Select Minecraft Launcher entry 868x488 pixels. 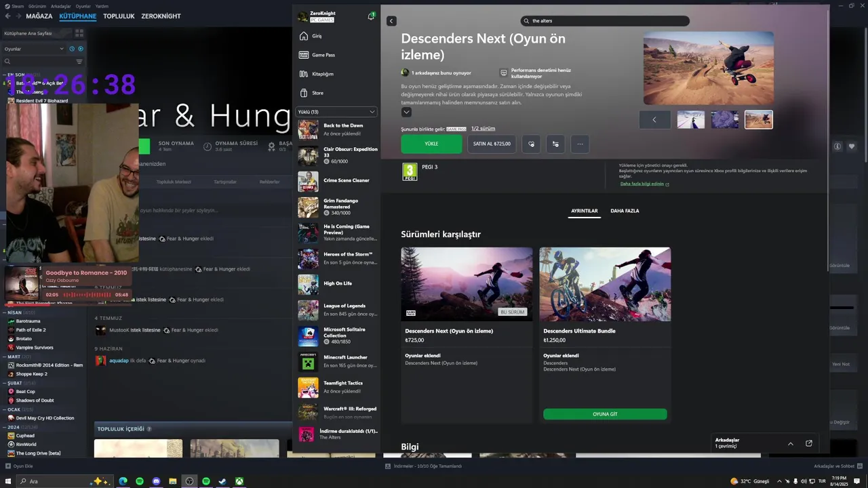337,361
